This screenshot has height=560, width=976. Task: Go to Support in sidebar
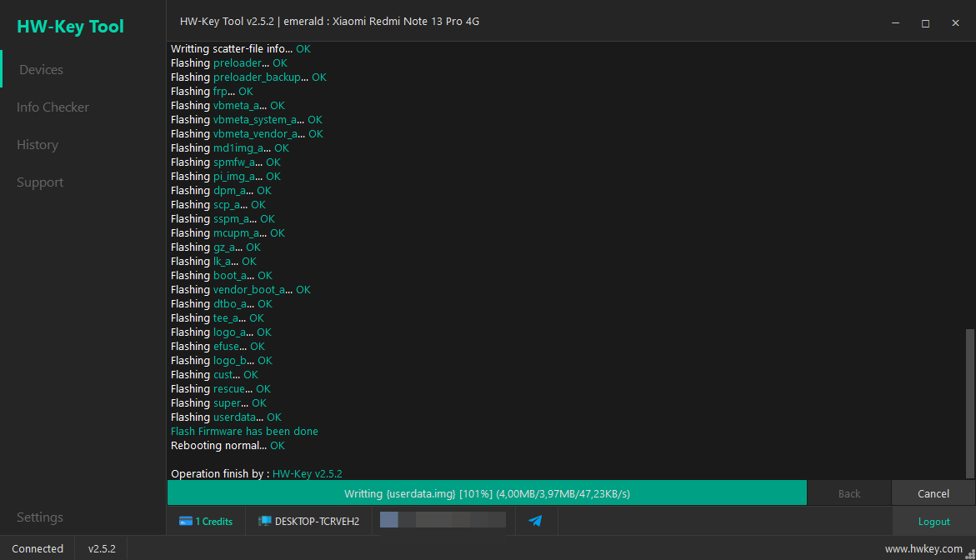click(40, 182)
